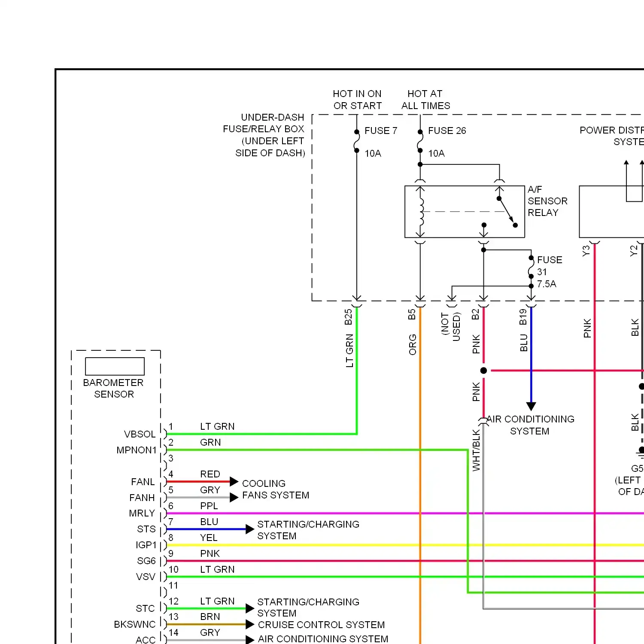Click the 'SG6' pin label

click(146, 561)
